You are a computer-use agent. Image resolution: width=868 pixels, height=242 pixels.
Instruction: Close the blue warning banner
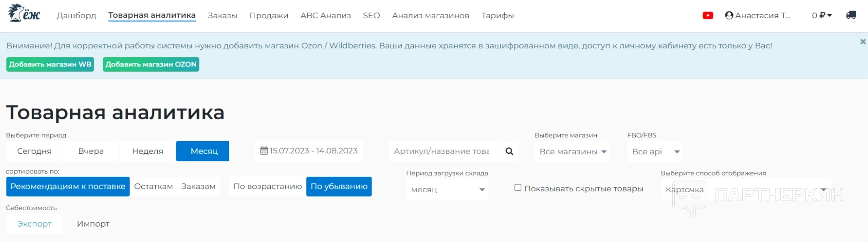[x=862, y=42]
